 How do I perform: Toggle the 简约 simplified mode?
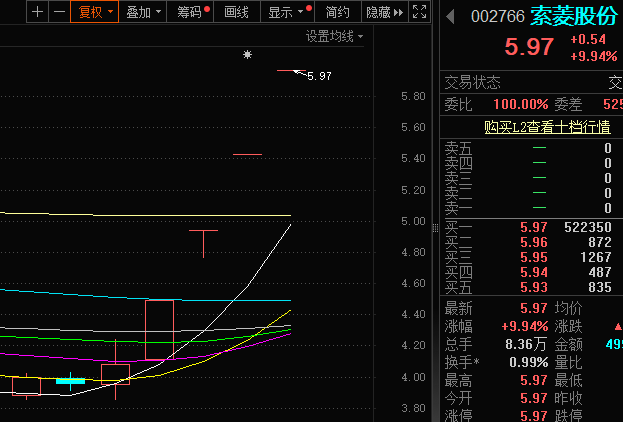tap(338, 12)
